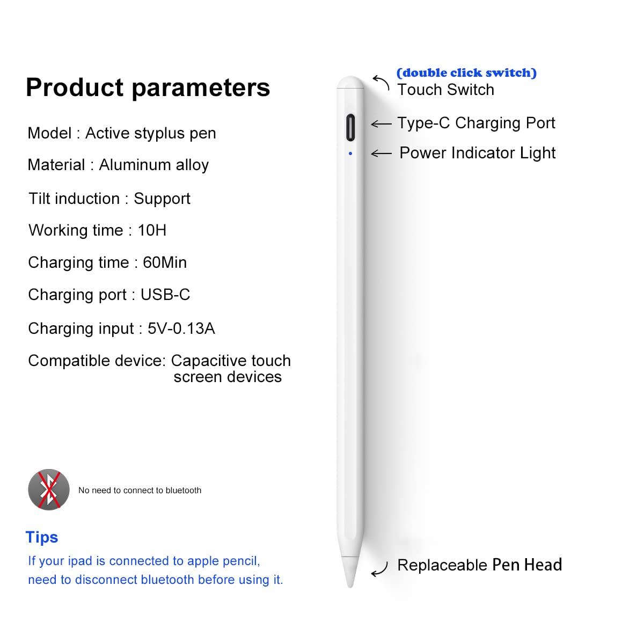
Task: Click the white stylus pen body
Action: (350, 332)
